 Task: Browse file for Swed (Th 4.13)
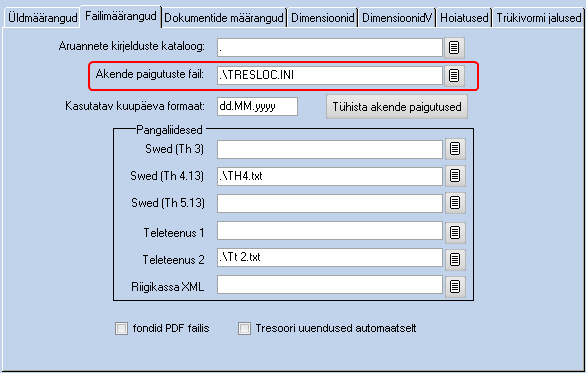point(455,176)
